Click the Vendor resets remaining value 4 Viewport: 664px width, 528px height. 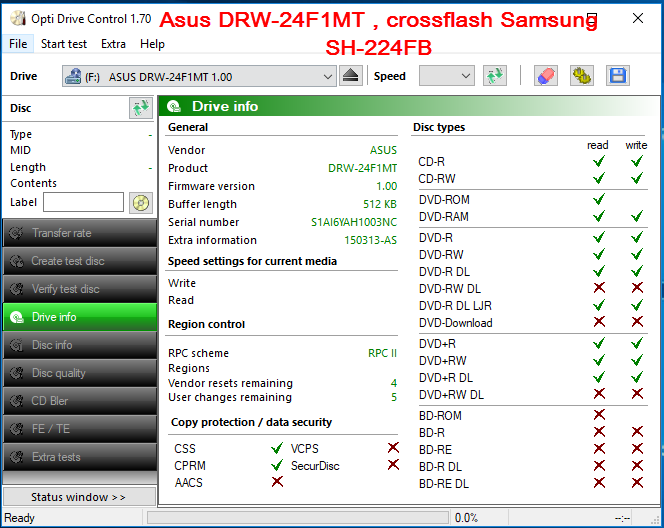pos(394,383)
